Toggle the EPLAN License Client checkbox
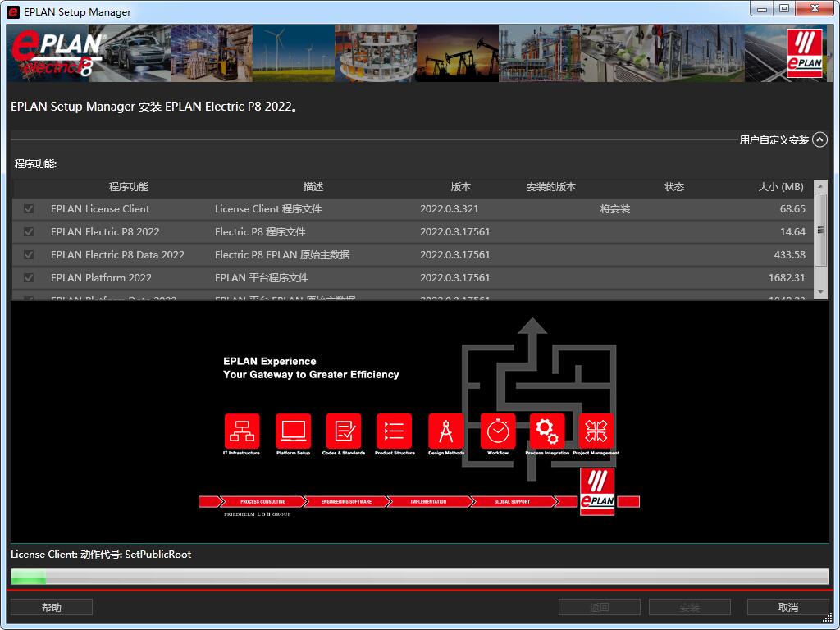 click(x=29, y=209)
